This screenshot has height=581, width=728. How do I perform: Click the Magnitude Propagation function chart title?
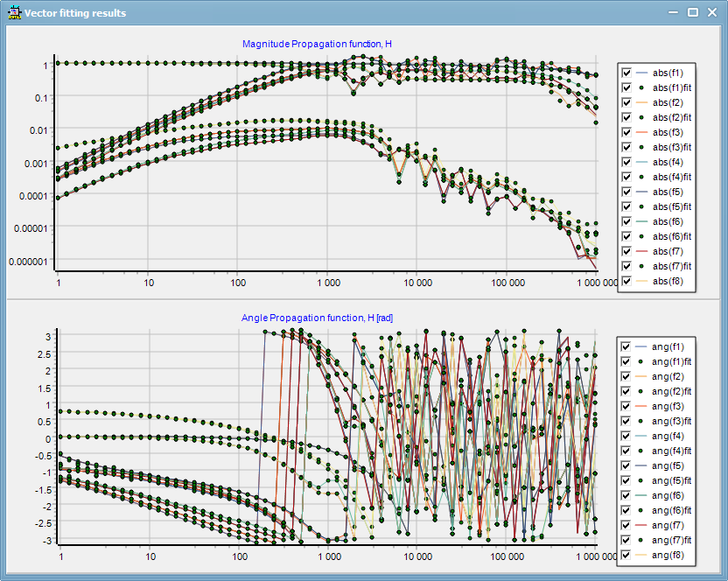click(317, 44)
